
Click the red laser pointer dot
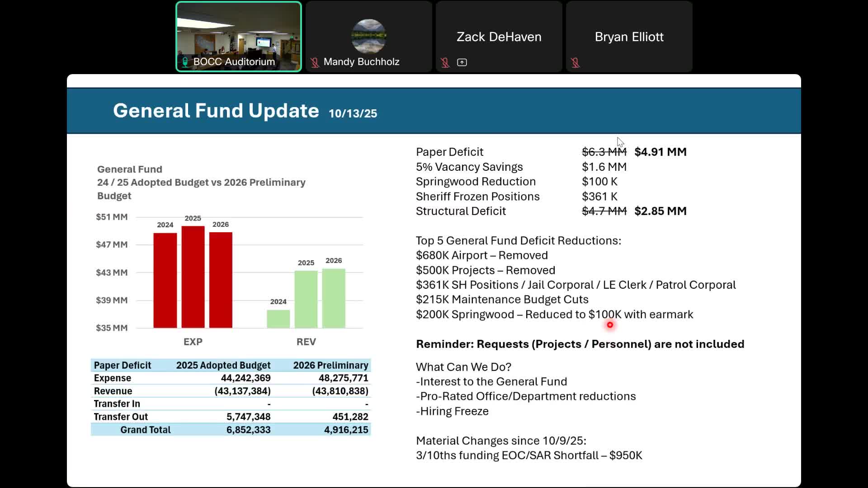click(610, 325)
